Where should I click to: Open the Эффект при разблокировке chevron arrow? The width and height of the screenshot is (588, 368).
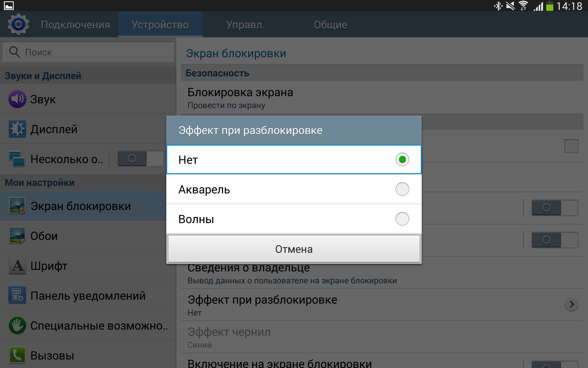(571, 304)
